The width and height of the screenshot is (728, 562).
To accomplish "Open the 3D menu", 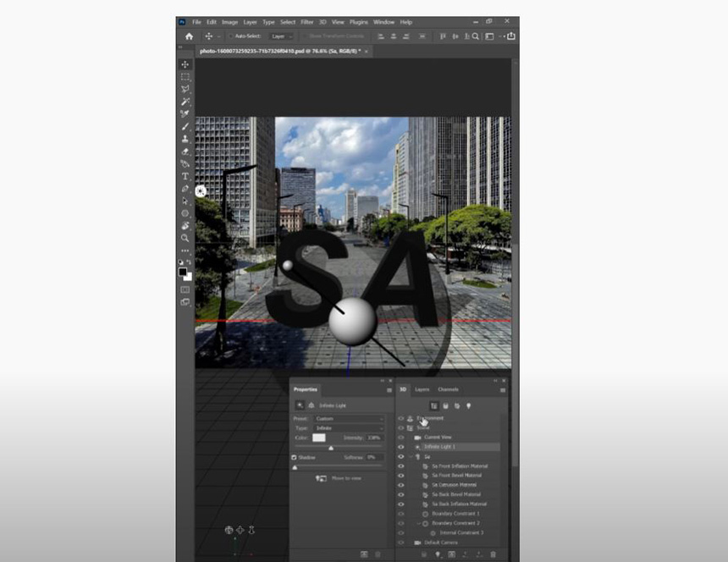I will (x=323, y=22).
